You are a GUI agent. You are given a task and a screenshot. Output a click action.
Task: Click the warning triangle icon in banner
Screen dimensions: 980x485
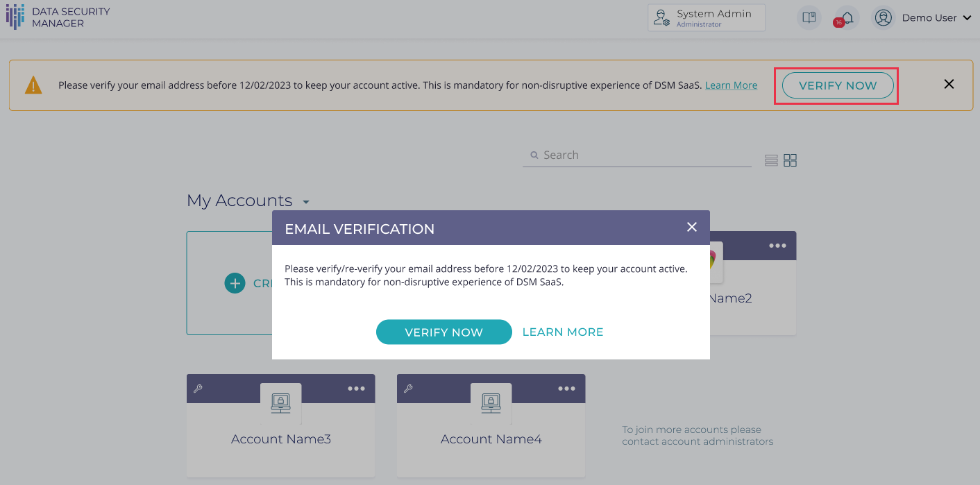[33, 85]
